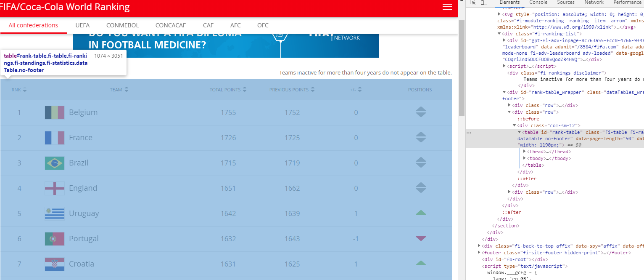
Task: Open the Brazil team link
Action: pyautogui.click(x=79, y=163)
